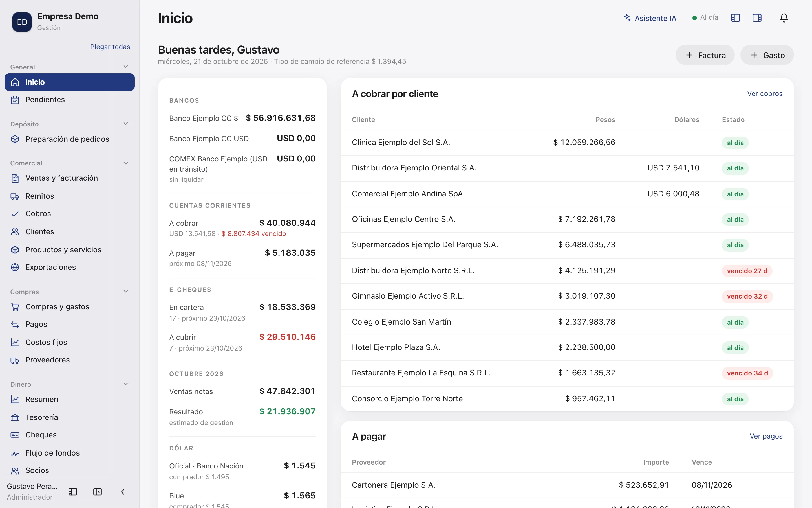Open notifications bell
This screenshot has height=508, width=812.
coord(784,18)
